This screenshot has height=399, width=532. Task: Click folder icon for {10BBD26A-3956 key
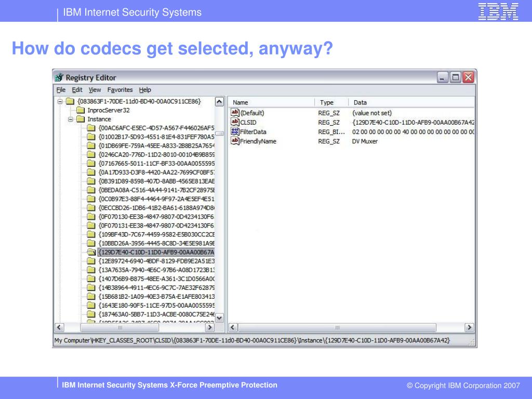(x=91, y=243)
